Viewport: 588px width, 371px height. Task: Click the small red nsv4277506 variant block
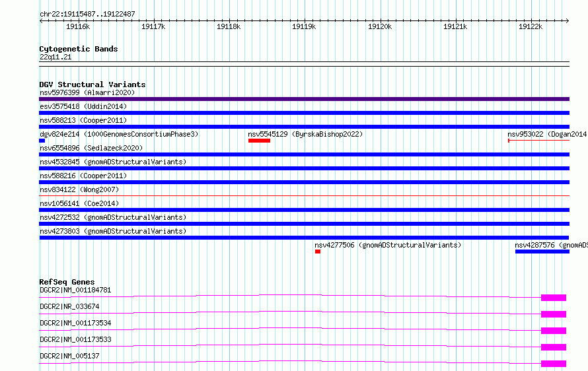point(318,252)
